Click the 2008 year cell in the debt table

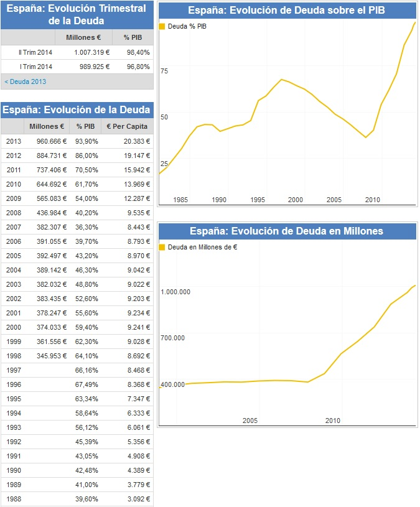(x=14, y=213)
